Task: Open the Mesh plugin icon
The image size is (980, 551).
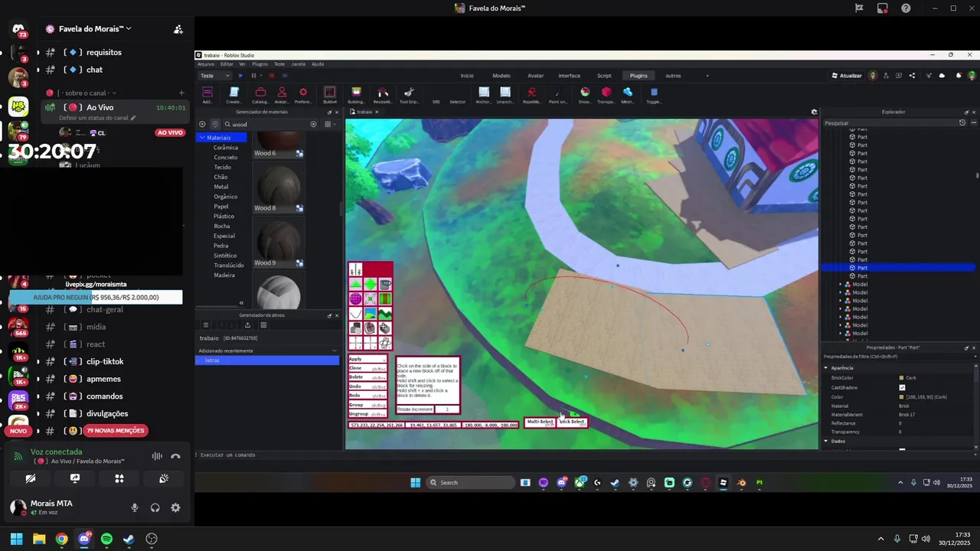Action: [x=628, y=95]
